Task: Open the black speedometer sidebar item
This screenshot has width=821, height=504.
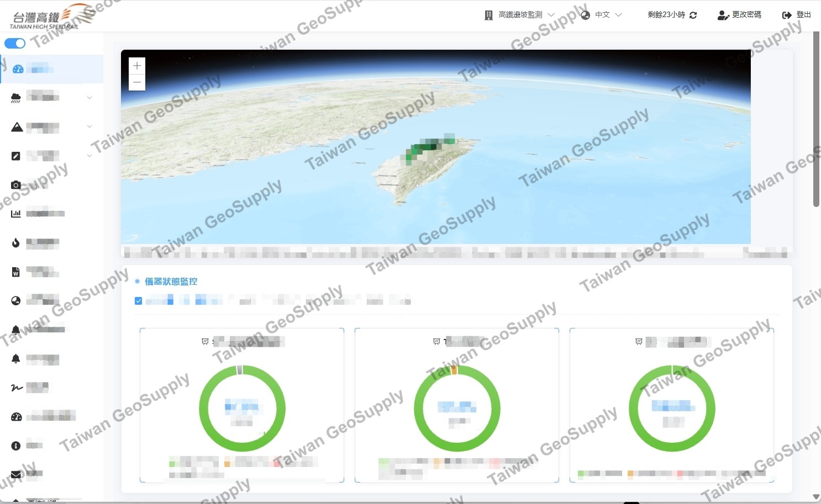Action: [x=51, y=416]
